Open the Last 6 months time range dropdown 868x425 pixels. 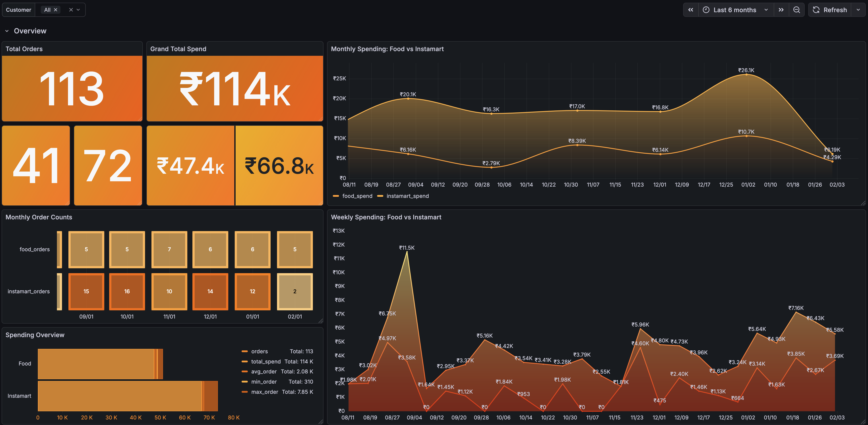pyautogui.click(x=766, y=10)
